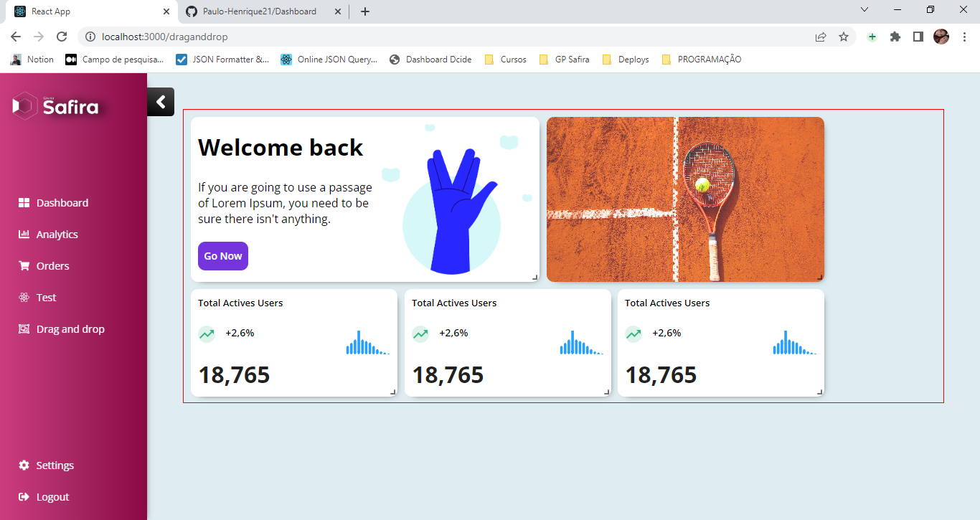Open the JSON Formatter bookmark
Screen dimensions: 980x520
222,60
